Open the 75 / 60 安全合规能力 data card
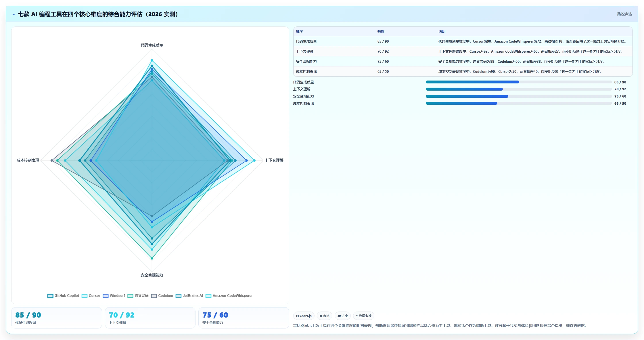 (244, 318)
